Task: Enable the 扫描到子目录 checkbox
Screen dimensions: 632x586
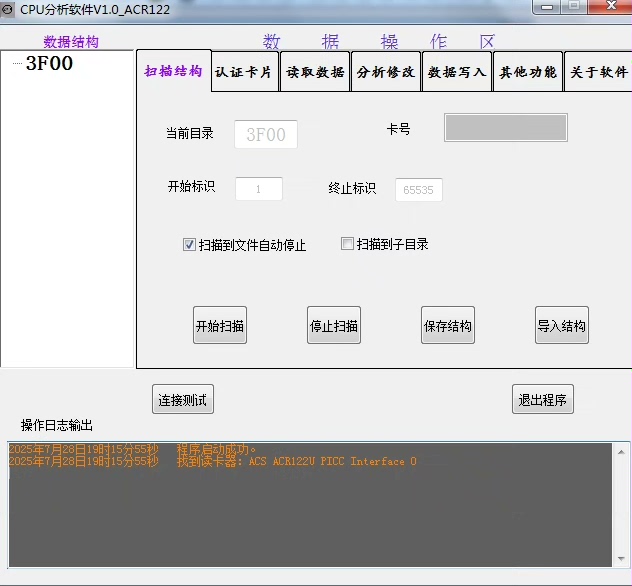Action: (x=347, y=243)
